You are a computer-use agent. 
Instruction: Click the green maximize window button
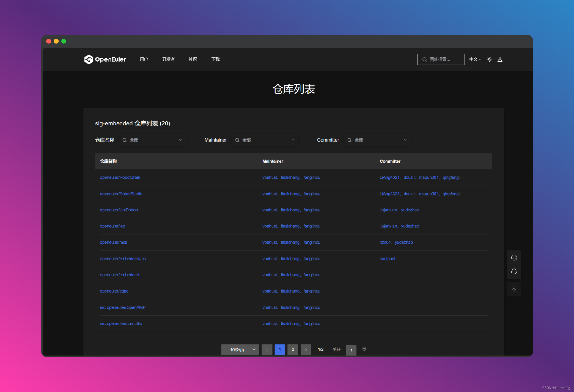coord(64,41)
